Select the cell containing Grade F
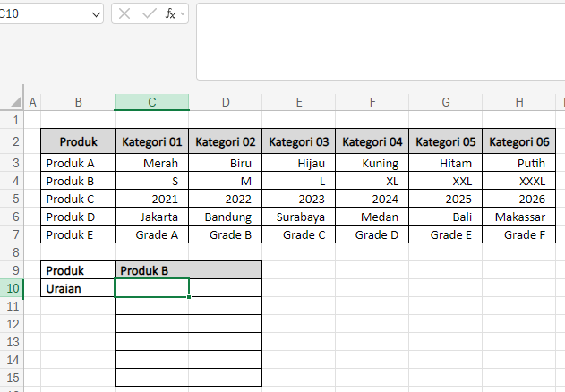The height and width of the screenshot is (392, 565). pyautogui.click(x=519, y=234)
